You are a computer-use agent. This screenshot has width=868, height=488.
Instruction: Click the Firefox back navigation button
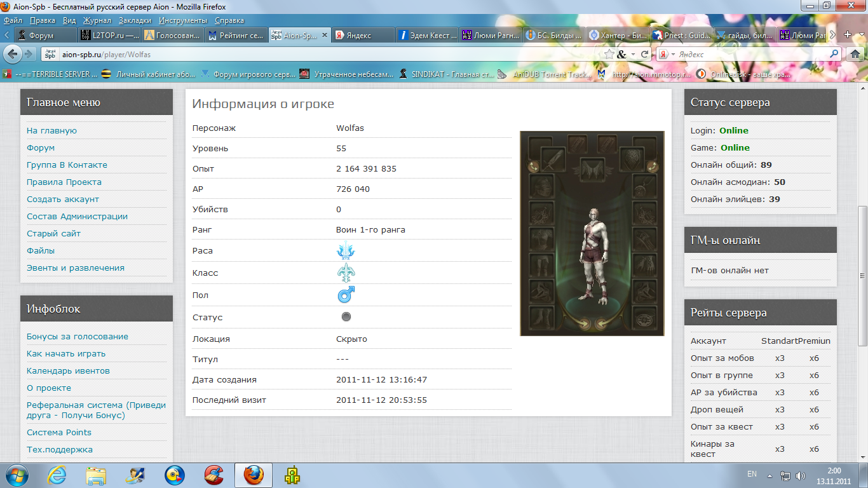[x=13, y=54]
